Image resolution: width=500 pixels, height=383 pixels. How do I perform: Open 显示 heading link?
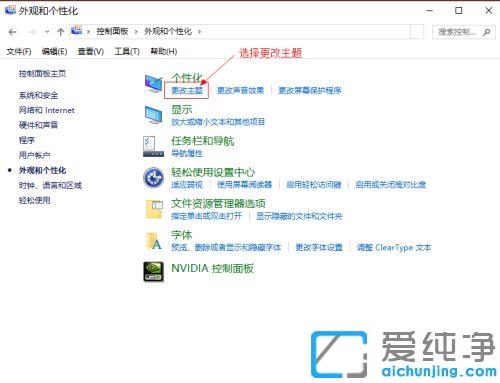click(182, 109)
